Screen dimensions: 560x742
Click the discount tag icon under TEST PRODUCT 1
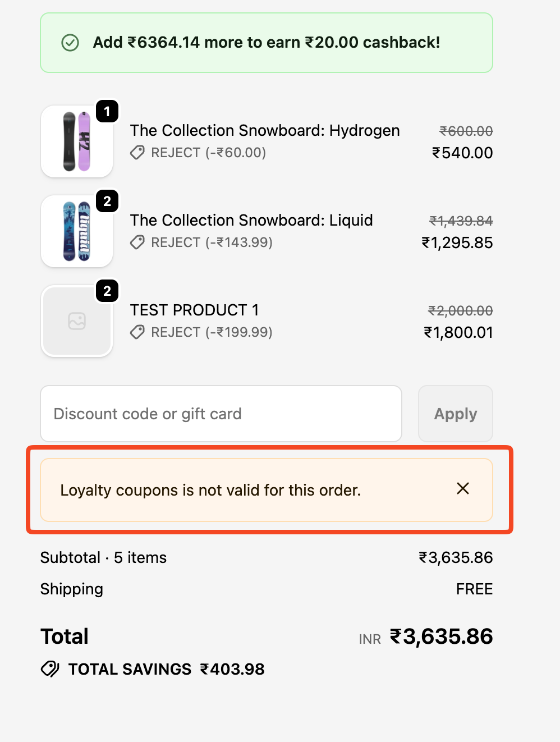137,332
